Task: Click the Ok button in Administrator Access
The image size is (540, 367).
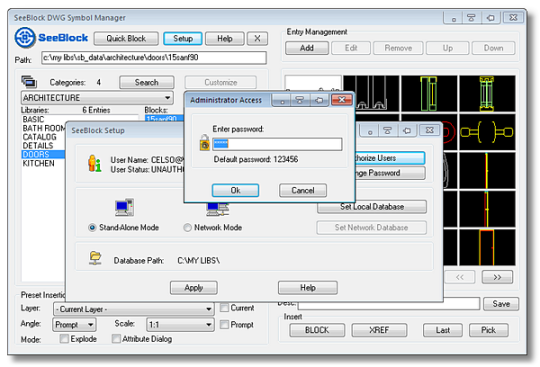Action: [235, 190]
